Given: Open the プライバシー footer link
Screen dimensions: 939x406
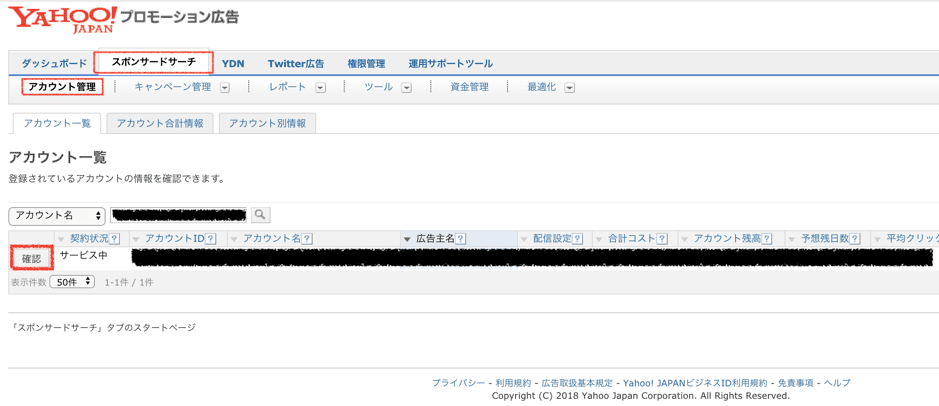Looking at the screenshot, I should 458,383.
